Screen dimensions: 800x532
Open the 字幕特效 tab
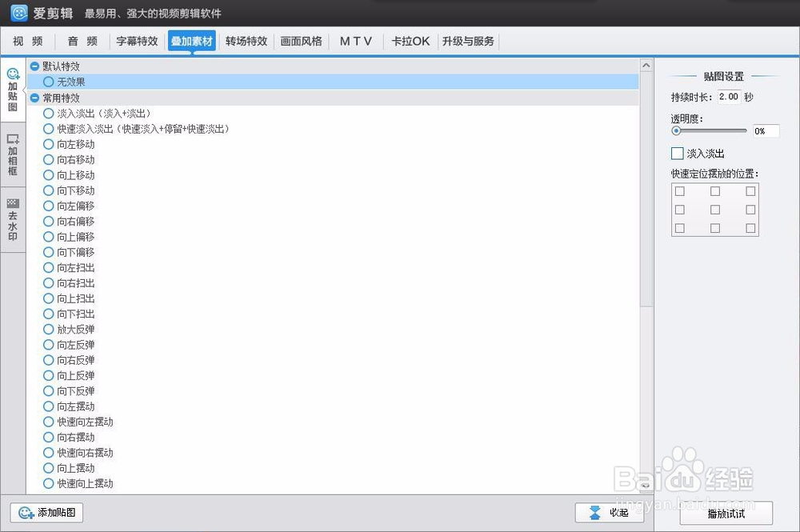click(137, 42)
